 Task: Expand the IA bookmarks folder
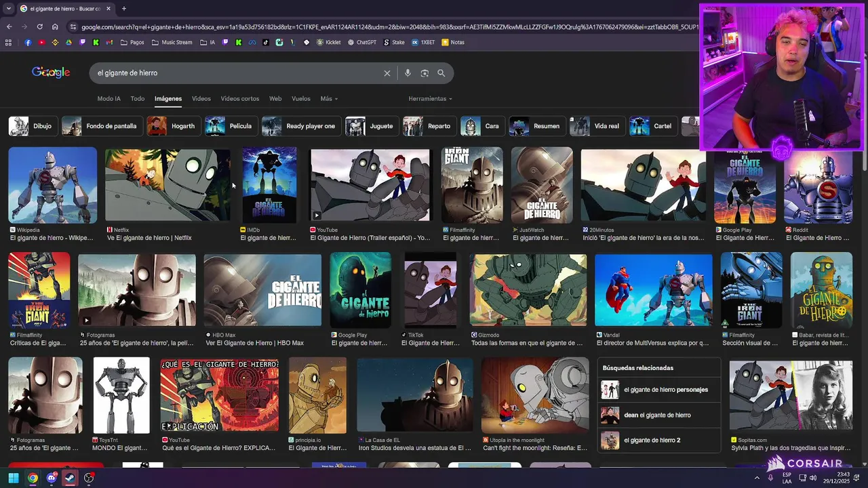(208, 42)
